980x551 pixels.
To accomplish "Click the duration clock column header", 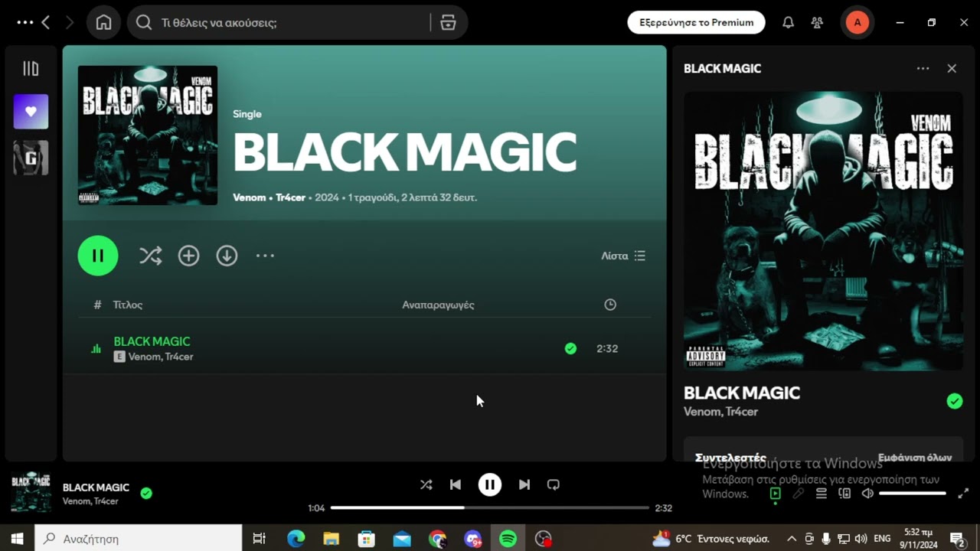I will 610,305.
